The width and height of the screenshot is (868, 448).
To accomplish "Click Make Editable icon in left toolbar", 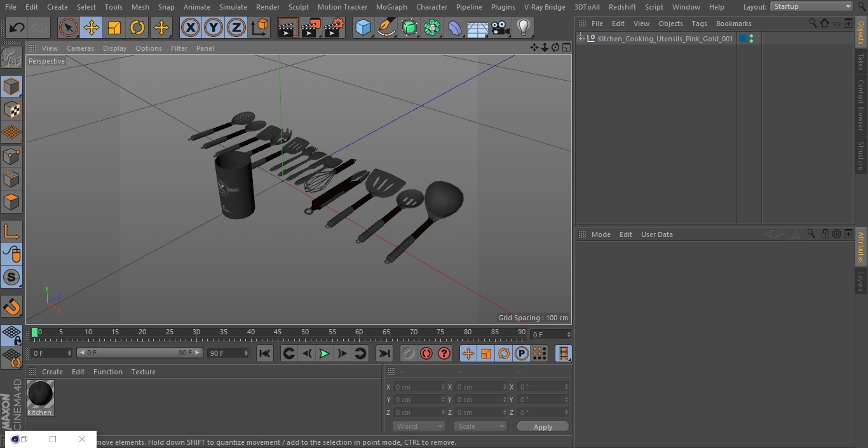I will coord(11,57).
